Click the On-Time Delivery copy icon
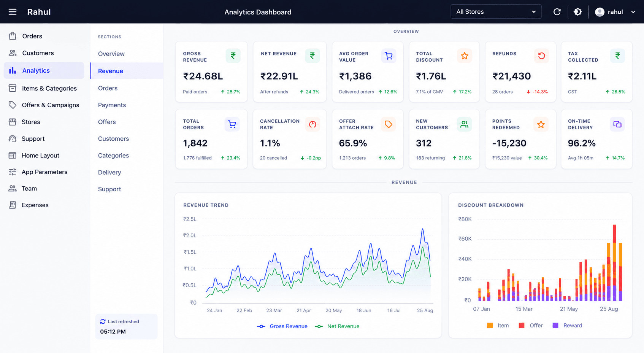644x353 pixels. click(617, 124)
